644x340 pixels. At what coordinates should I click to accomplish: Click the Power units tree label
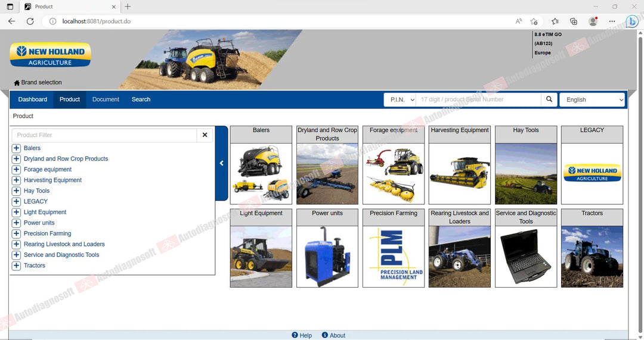(x=39, y=223)
